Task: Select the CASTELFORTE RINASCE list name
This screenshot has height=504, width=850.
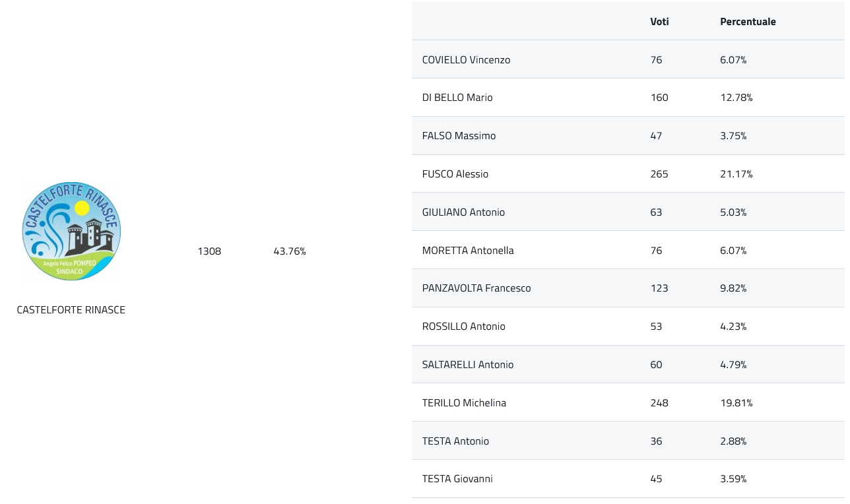Action: pyautogui.click(x=71, y=309)
